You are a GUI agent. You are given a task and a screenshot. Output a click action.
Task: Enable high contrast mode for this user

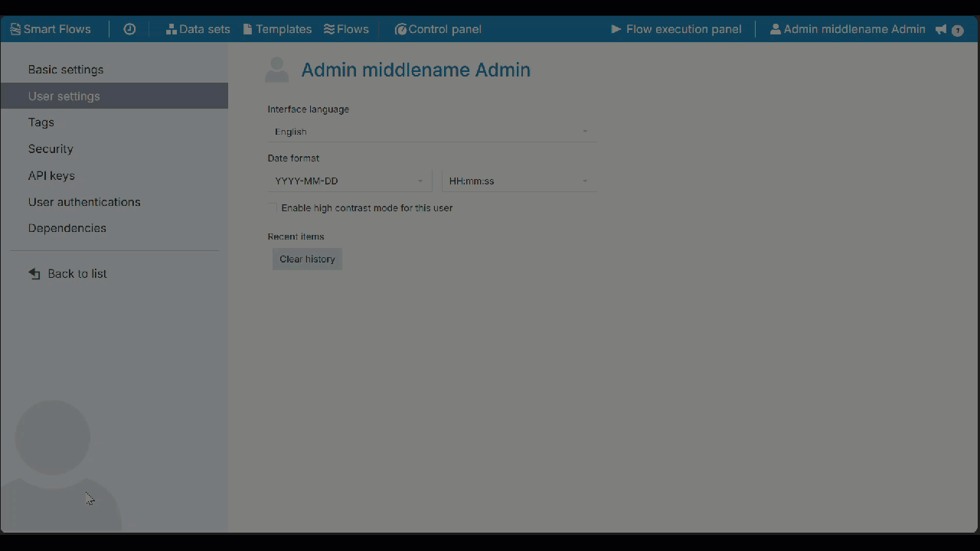pos(272,208)
